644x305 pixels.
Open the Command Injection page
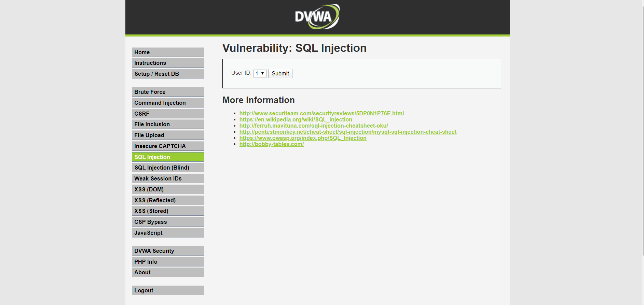tap(168, 103)
